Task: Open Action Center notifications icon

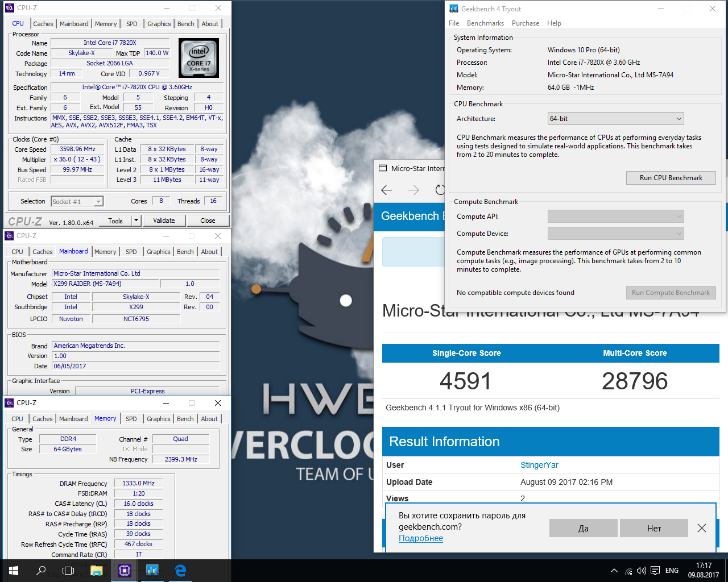Action: (655, 571)
